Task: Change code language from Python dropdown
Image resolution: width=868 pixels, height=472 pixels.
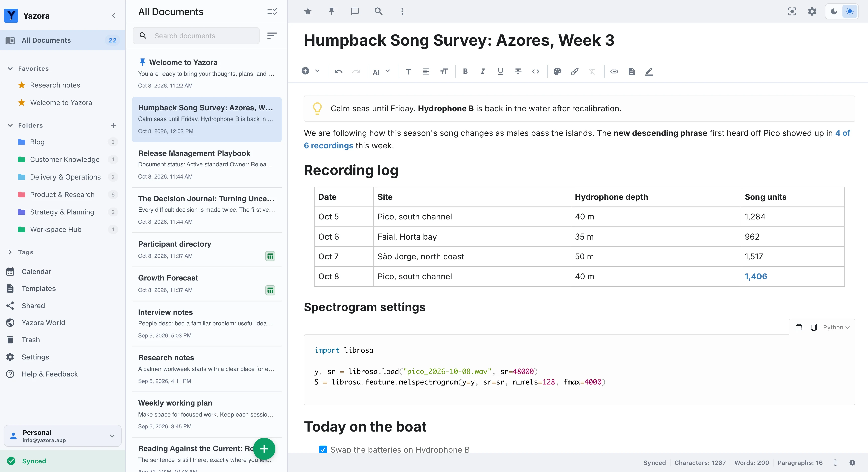Action: [x=836, y=327]
